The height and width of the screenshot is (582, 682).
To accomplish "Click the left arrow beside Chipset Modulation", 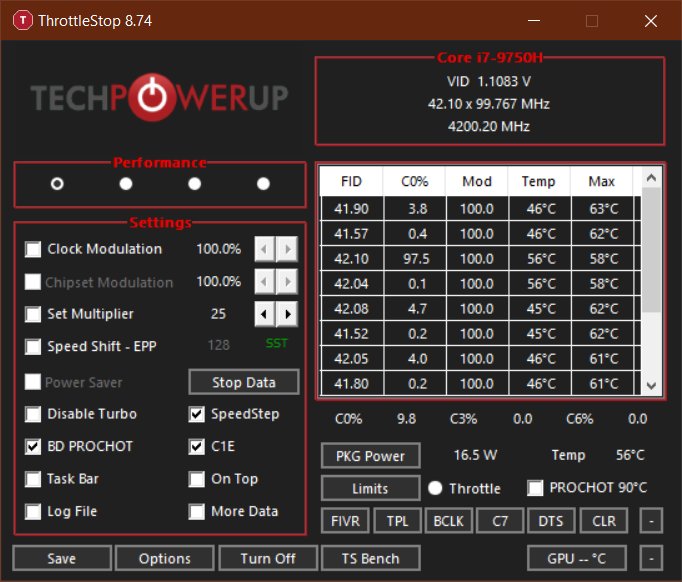I will [264, 282].
